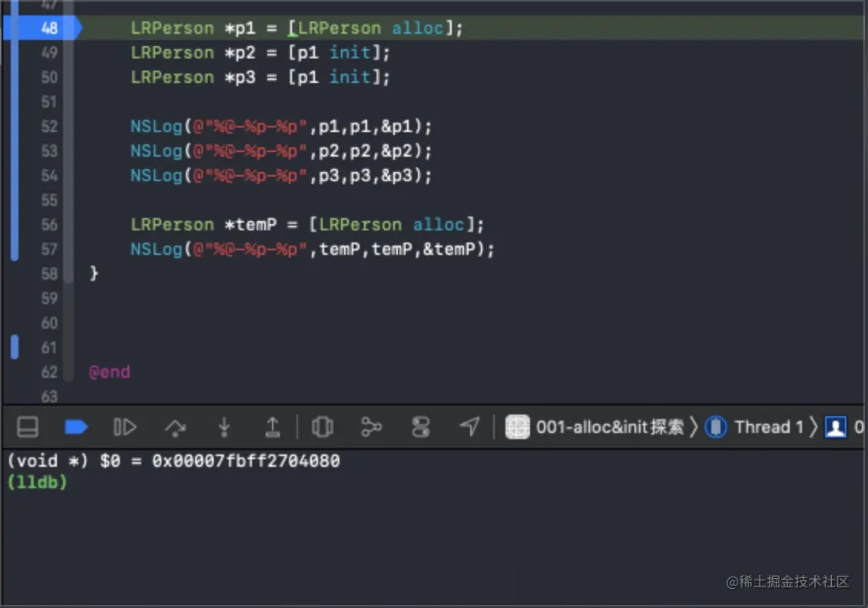Hide the debug area toggle icon
The width and height of the screenshot is (868, 608).
tap(27, 427)
